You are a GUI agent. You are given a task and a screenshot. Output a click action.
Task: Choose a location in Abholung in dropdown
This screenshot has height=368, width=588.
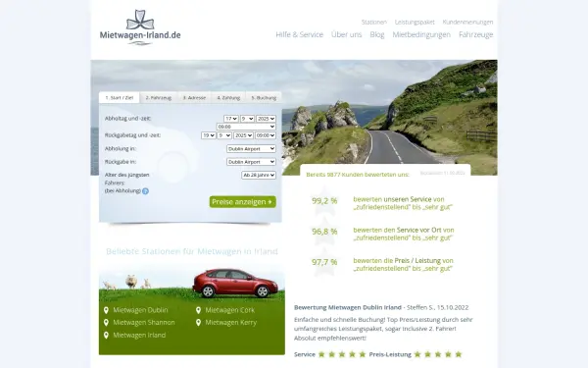[x=251, y=149]
